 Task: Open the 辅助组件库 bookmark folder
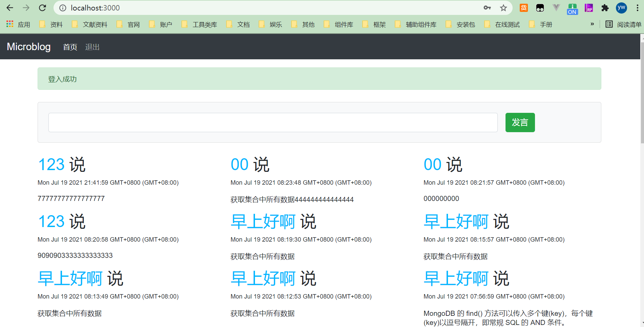click(416, 24)
